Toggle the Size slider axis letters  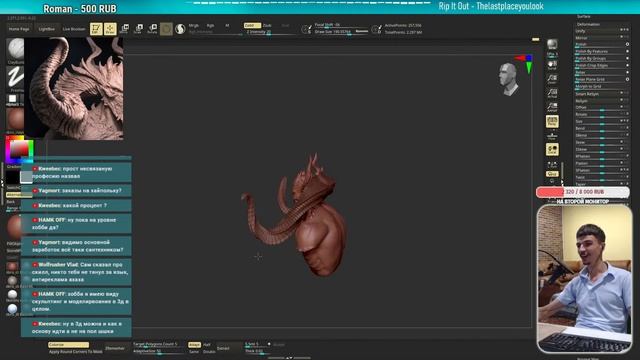[624, 121]
